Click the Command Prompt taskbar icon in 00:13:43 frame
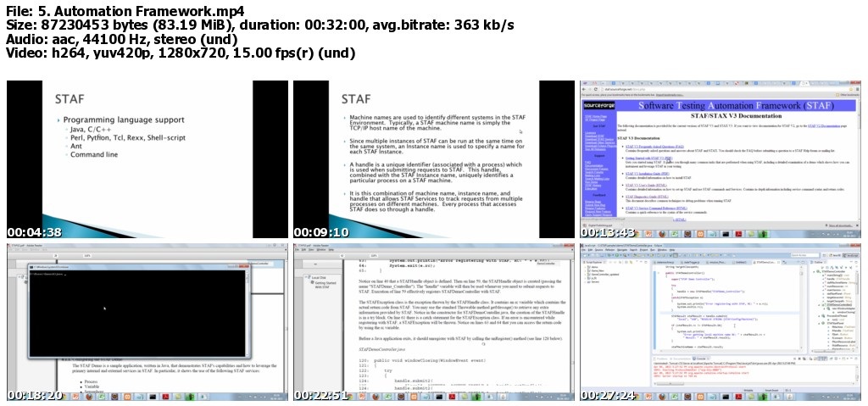 click(x=726, y=234)
